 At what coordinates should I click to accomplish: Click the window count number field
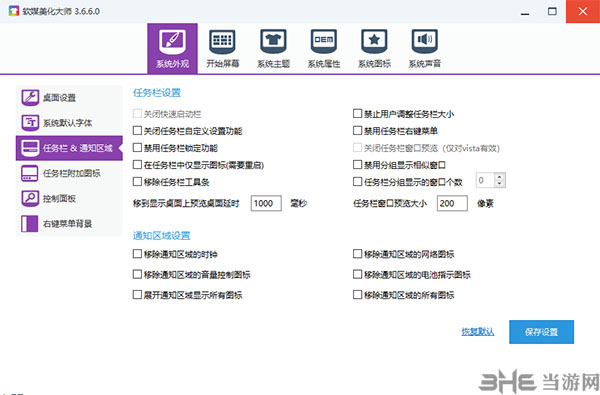coord(485,180)
